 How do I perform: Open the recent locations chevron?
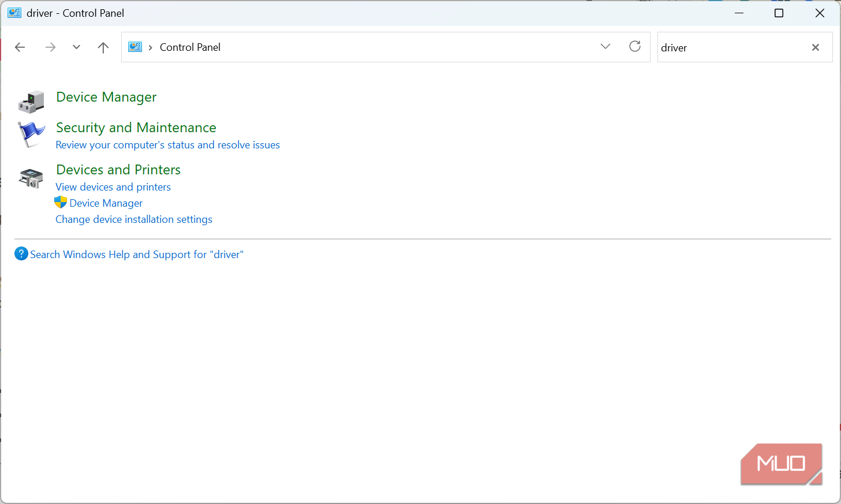76,47
